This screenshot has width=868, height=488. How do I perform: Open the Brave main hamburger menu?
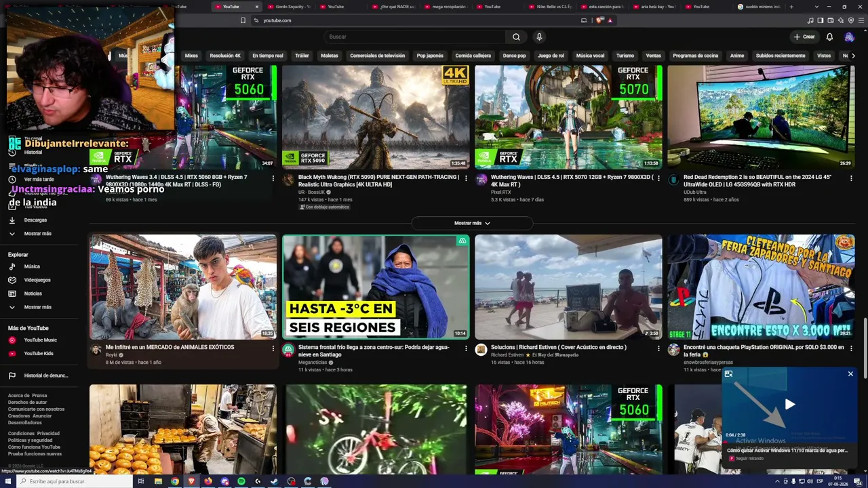coord(861,20)
